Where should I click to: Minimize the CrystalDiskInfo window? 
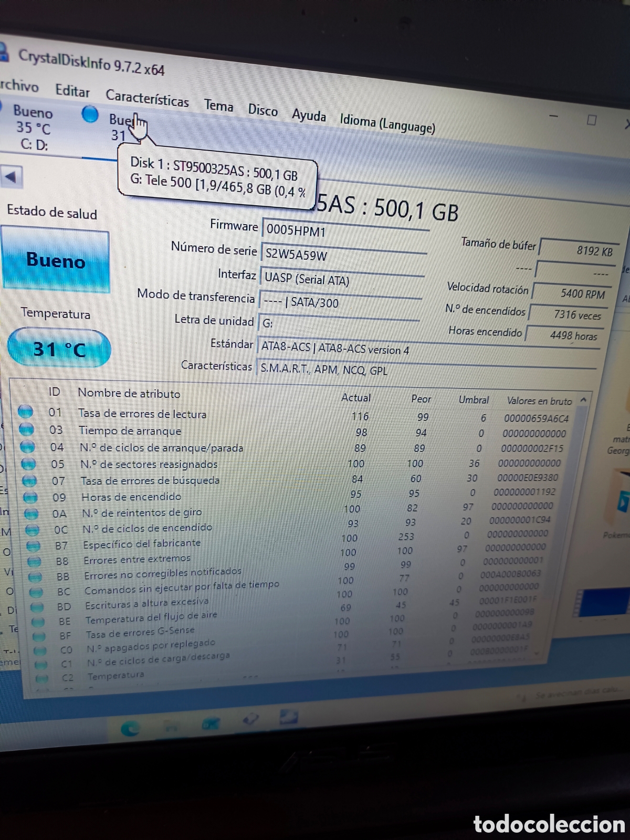point(553,115)
